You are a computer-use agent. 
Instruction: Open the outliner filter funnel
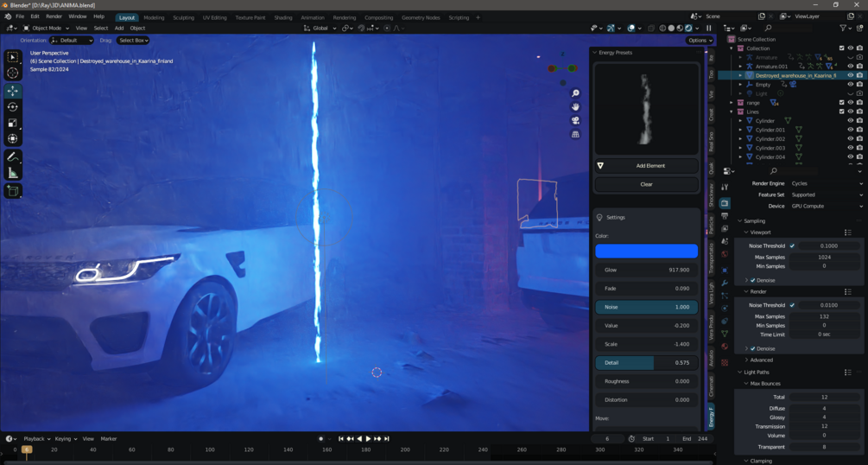[x=843, y=28]
